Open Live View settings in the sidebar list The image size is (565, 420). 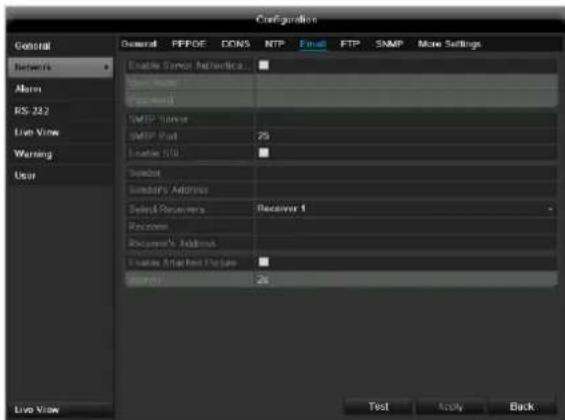click(60, 132)
